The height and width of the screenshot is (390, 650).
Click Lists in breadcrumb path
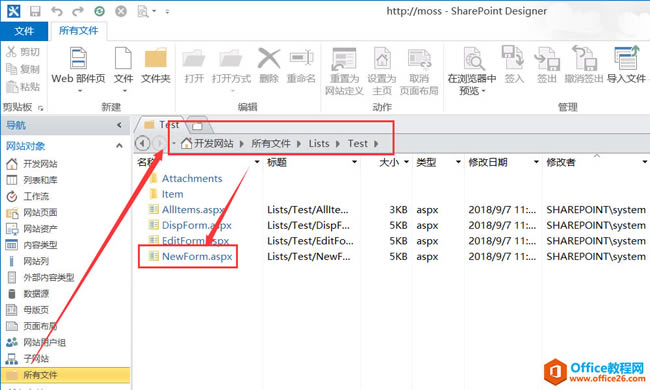click(319, 144)
